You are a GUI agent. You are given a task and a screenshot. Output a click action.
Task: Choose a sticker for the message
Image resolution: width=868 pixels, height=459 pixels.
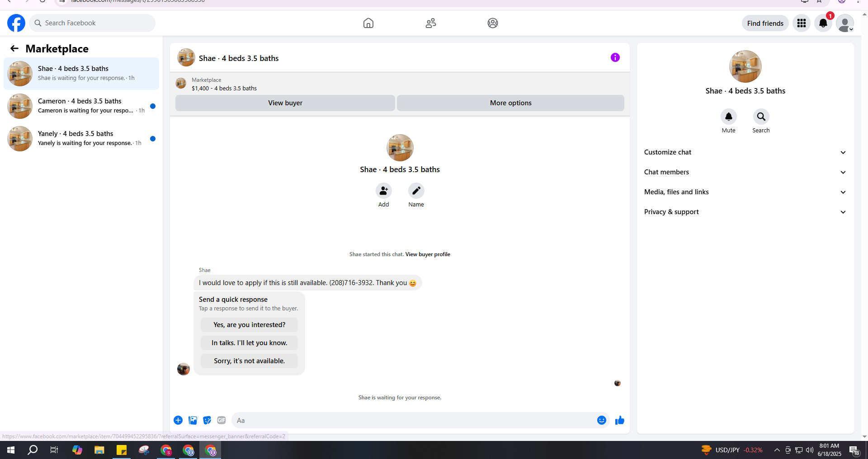click(207, 420)
